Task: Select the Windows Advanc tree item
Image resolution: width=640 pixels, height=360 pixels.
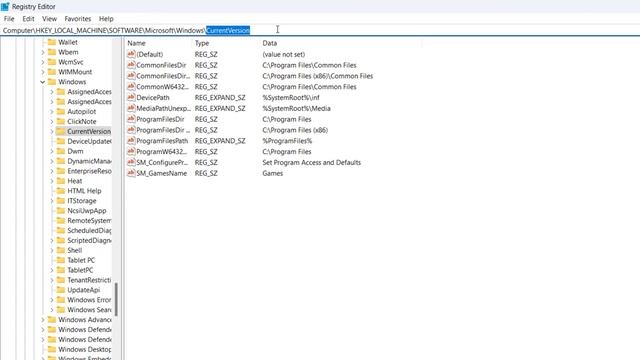Action: pyautogui.click(x=84, y=320)
